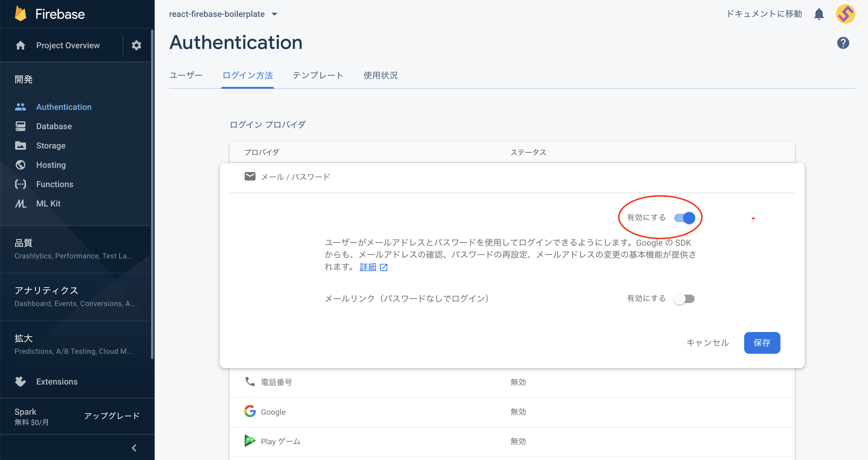Open Database from the sidebar

(x=54, y=126)
